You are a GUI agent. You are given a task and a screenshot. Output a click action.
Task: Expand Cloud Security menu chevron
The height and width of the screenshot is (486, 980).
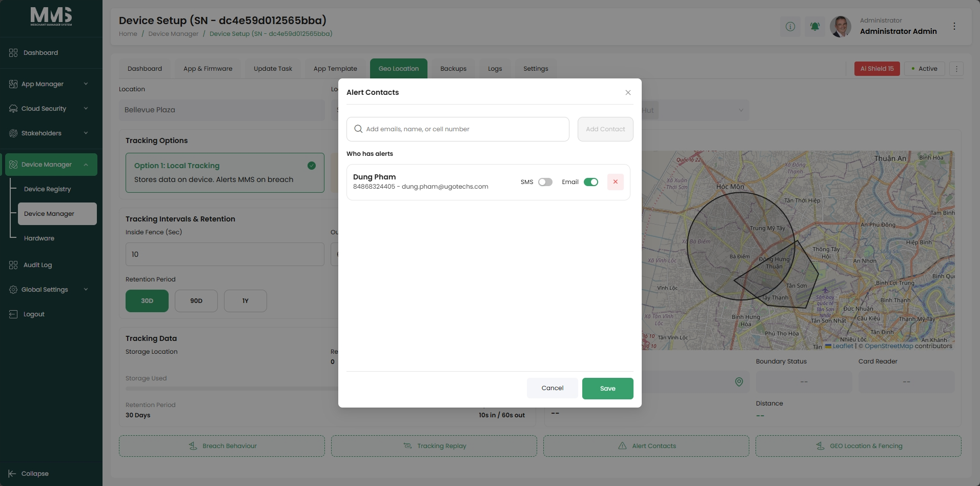pyautogui.click(x=86, y=109)
